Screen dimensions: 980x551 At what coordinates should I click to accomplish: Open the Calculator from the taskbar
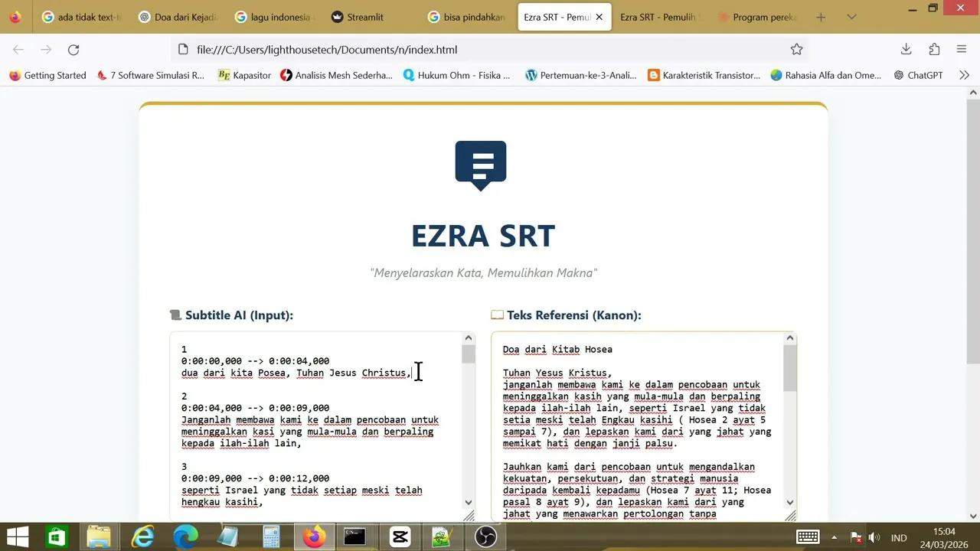(271, 537)
